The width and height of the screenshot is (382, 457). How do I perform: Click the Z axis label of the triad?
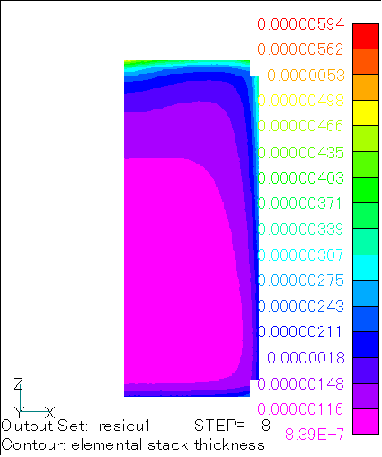pyautogui.click(x=18, y=384)
